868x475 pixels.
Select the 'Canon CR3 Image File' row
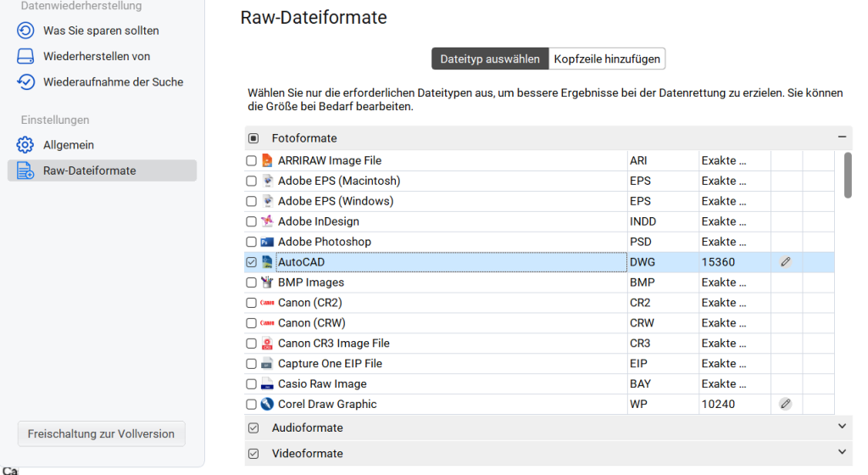(540, 344)
